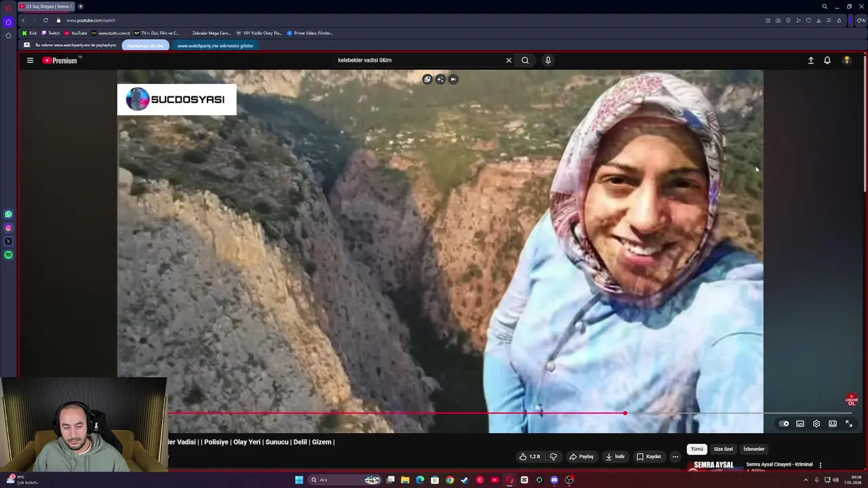Toggle the autoplay switch in player

click(784, 424)
